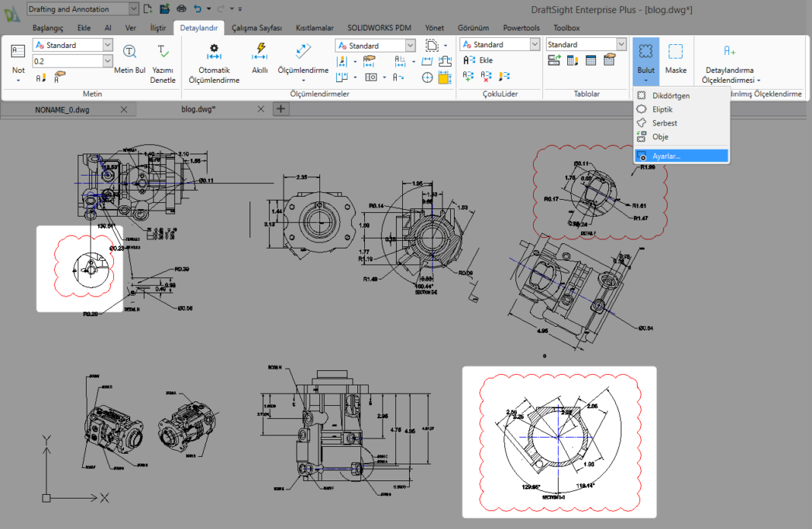The height and width of the screenshot is (529, 812).
Task: Add a new drawing tab with plus button
Action: coord(281,109)
